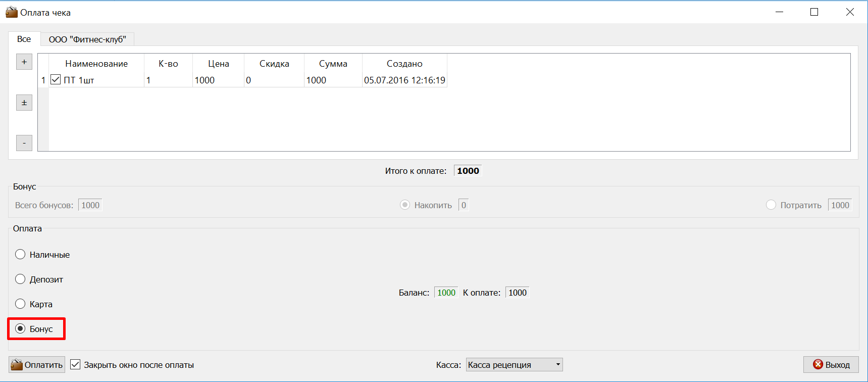This screenshot has width=868, height=382.
Task: Switch to ООО "Фитнес-клуб" tab
Action: click(x=87, y=39)
